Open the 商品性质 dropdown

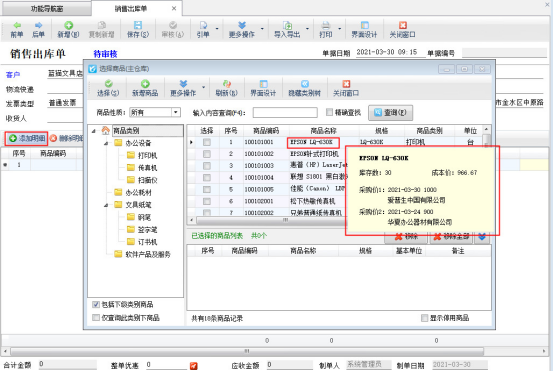tap(176, 112)
